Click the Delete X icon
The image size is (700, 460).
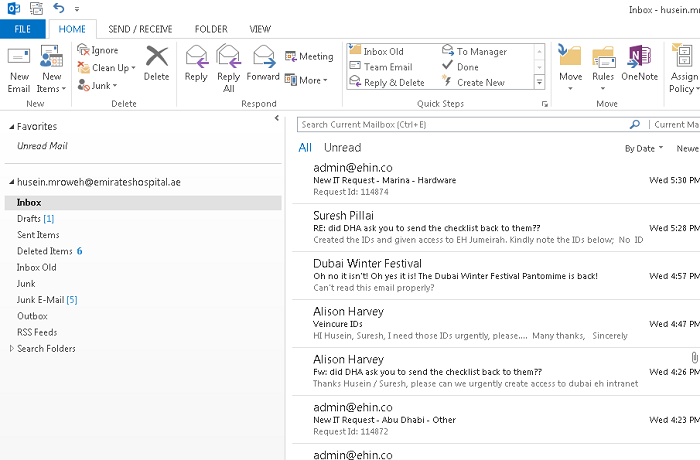tap(157, 56)
